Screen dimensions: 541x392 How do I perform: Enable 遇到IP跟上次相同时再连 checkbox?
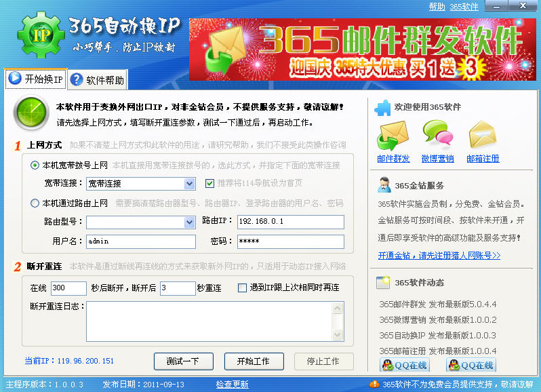243,288
